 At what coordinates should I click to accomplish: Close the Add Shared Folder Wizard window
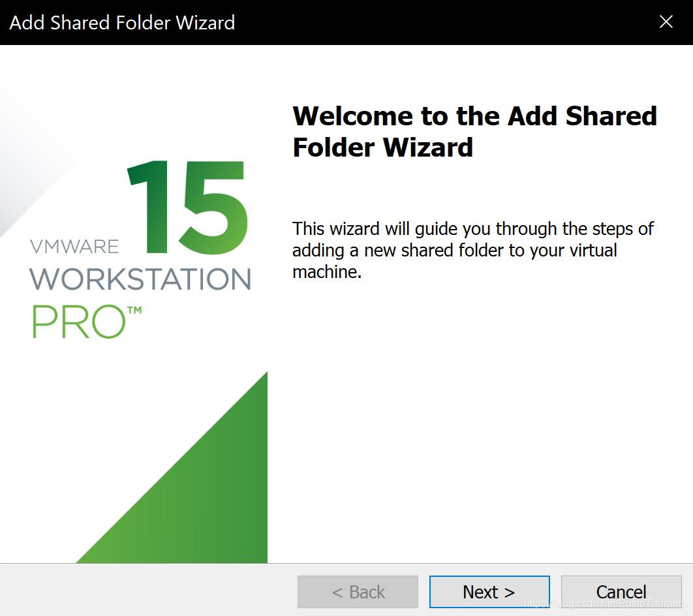(x=666, y=22)
